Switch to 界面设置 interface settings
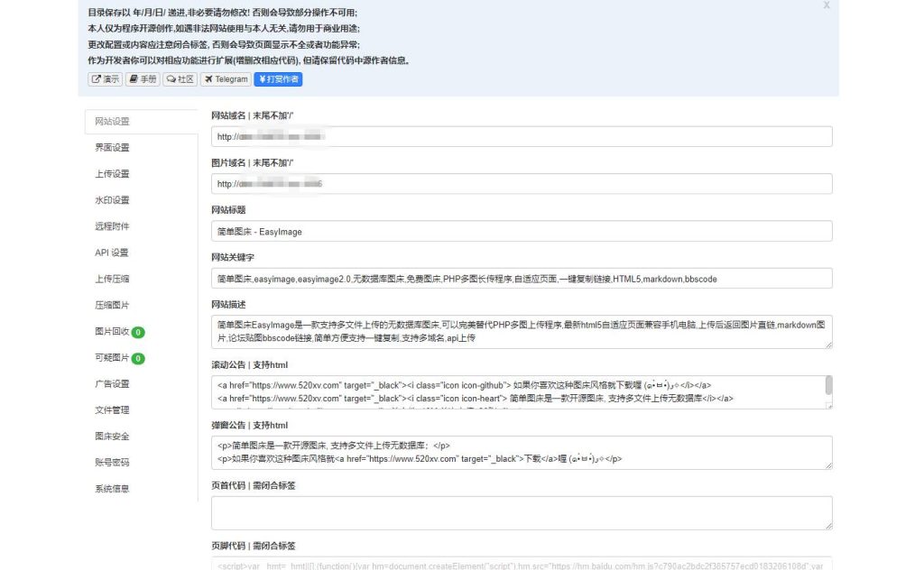This screenshot has height=570, width=924. tap(111, 146)
